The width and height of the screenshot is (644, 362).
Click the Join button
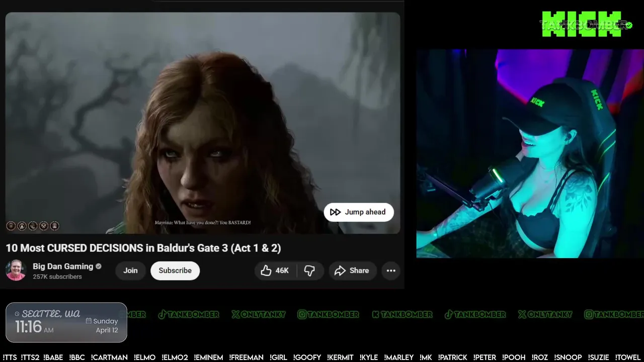(x=130, y=270)
